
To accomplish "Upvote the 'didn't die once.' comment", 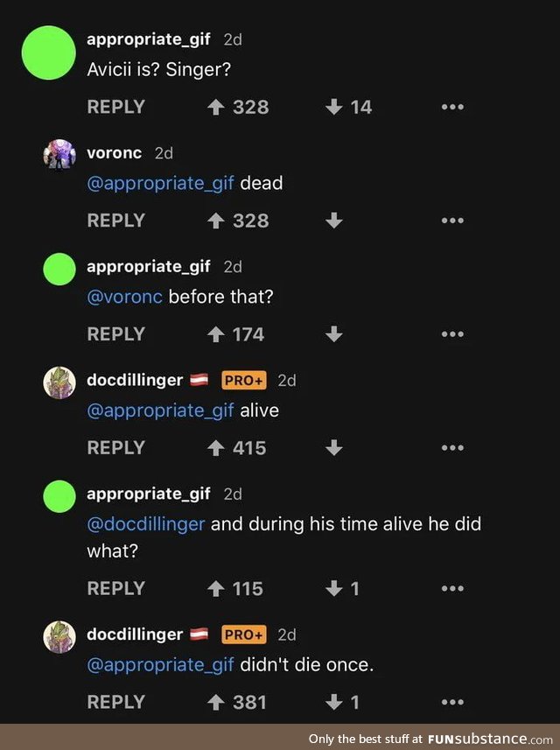I will [214, 702].
